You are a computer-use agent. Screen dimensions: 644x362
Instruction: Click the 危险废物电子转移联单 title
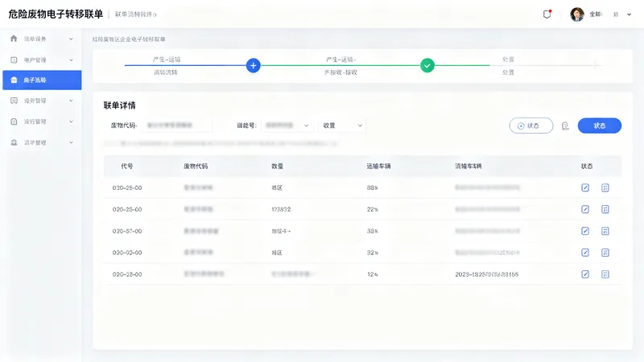pyautogui.click(x=56, y=14)
